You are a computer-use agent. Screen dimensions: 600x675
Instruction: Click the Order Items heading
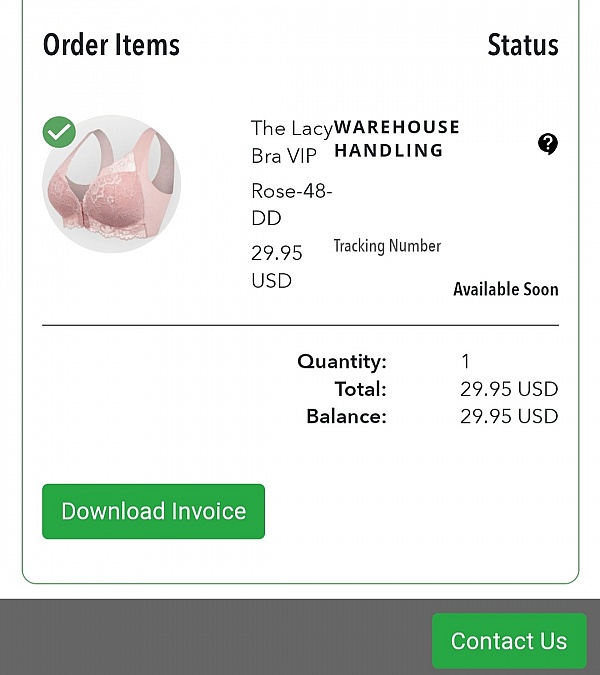pyautogui.click(x=111, y=45)
